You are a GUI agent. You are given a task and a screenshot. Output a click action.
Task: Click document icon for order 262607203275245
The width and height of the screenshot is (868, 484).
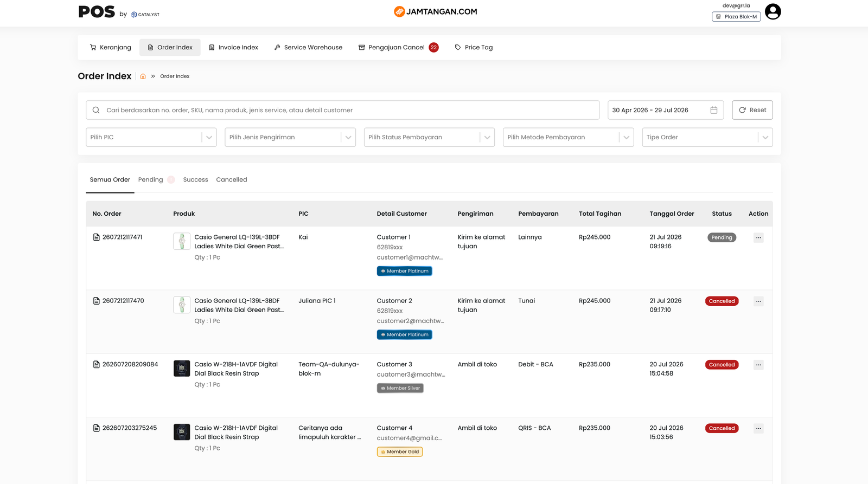97,428
